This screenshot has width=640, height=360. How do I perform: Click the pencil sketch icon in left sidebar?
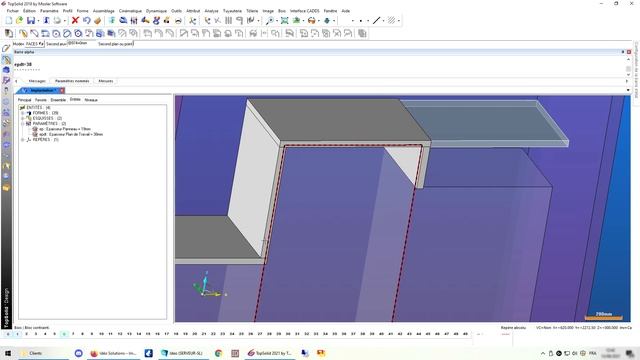coord(6,49)
